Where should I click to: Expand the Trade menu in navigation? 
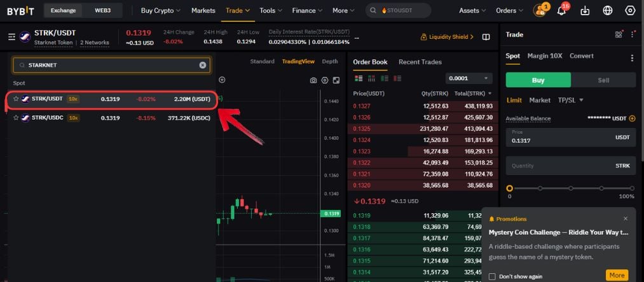(238, 11)
